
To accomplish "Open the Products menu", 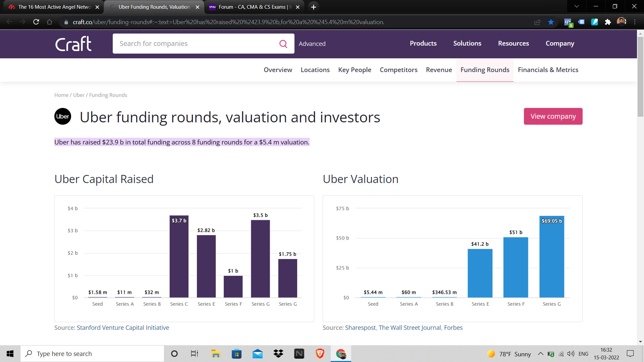I will (423, 43).
